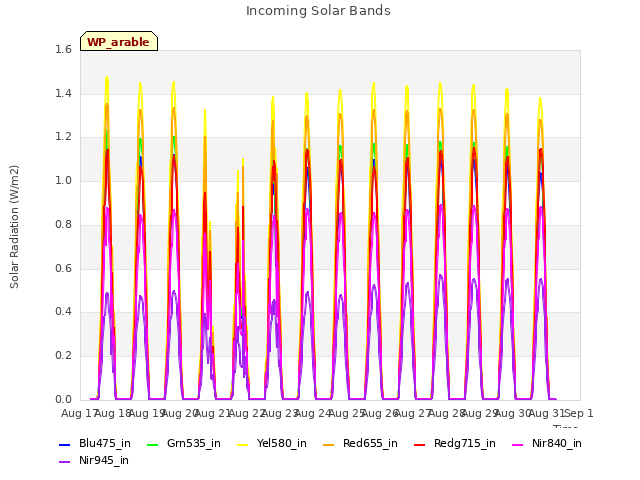The height and width of the screenshot is (480, 640).
Task: Click the orange Red655_in legend swatch
Action: point(329,444)
